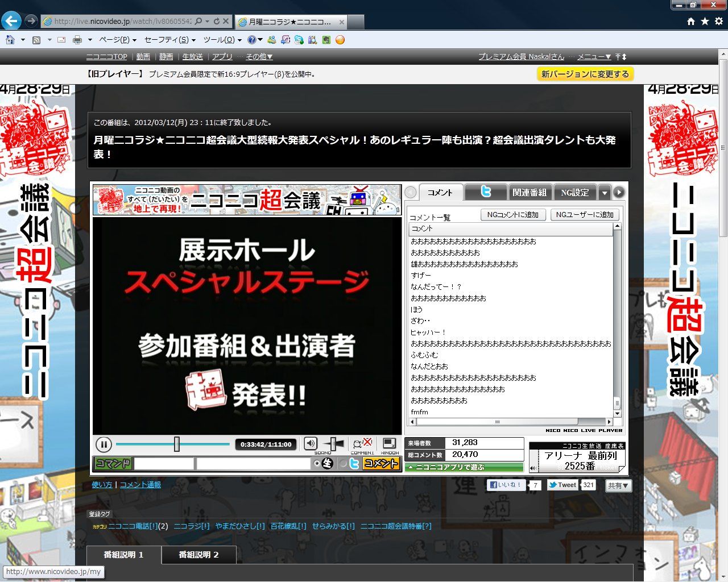Click the WINDOW screen mode icon
Viewport: 728px width, 582px height.
point(390,443)
